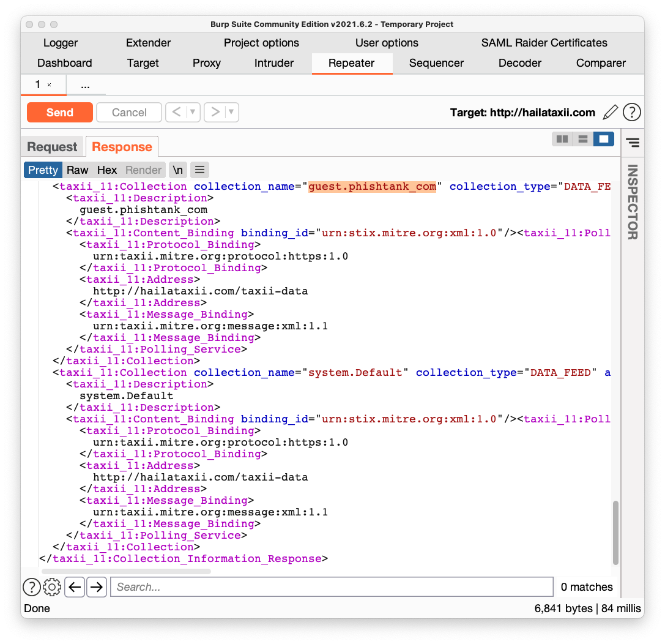Open the Logger tab
The width and height of the screenshot is (665, 644).
[61, 43]
